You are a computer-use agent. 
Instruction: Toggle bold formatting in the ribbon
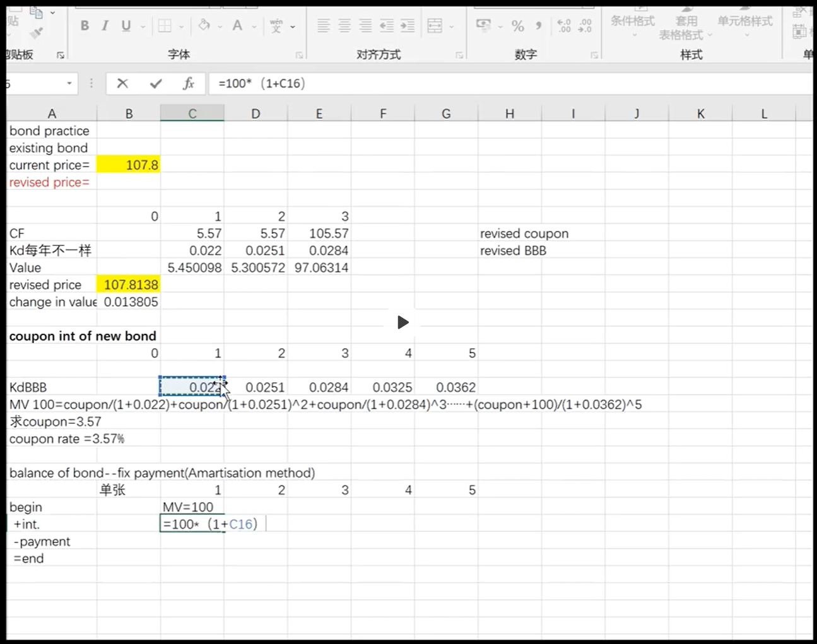click(85, 26)
